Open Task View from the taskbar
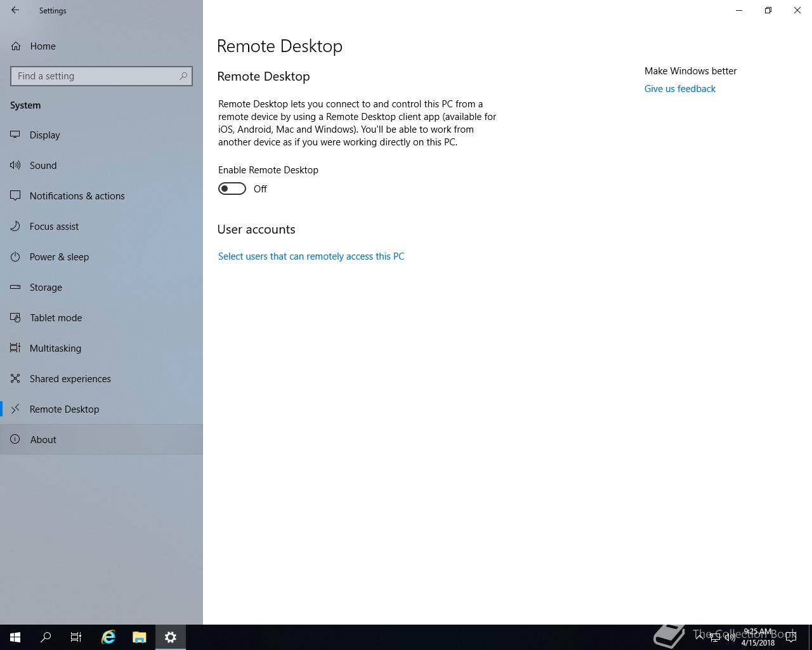The width and height of the screenshot is (812, 650). pyautogui.click(x=76, y=637)
